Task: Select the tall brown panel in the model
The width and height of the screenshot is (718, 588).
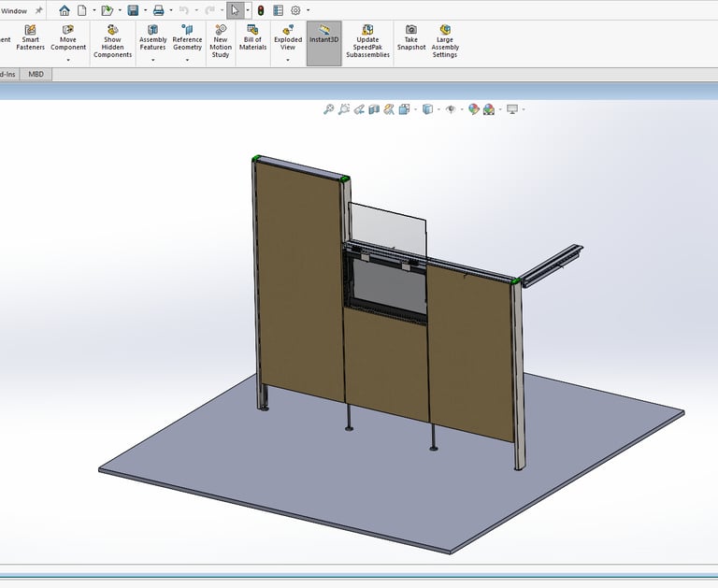Action: tap(298, 280)
